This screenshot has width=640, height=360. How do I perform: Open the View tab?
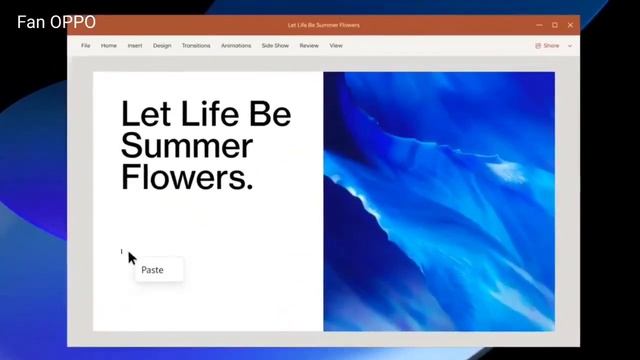click(336, 46)
